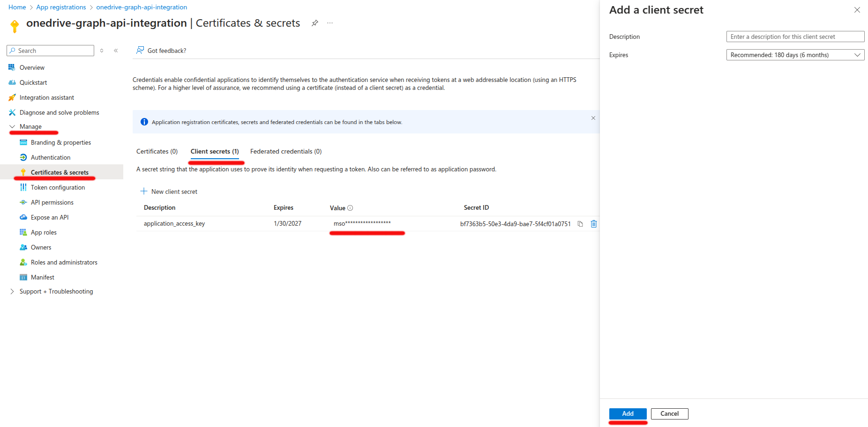
Task: Collapse the Manage section
Action: [x=12, y=126]
